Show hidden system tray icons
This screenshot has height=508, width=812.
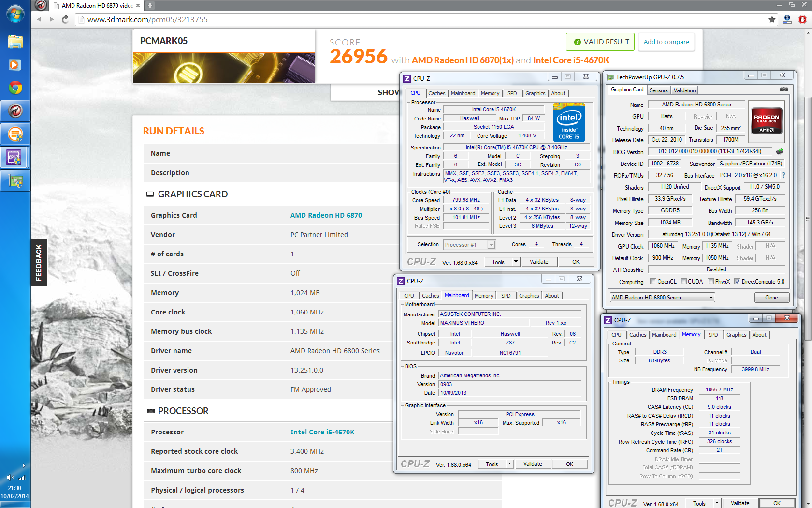click(24, 466)
